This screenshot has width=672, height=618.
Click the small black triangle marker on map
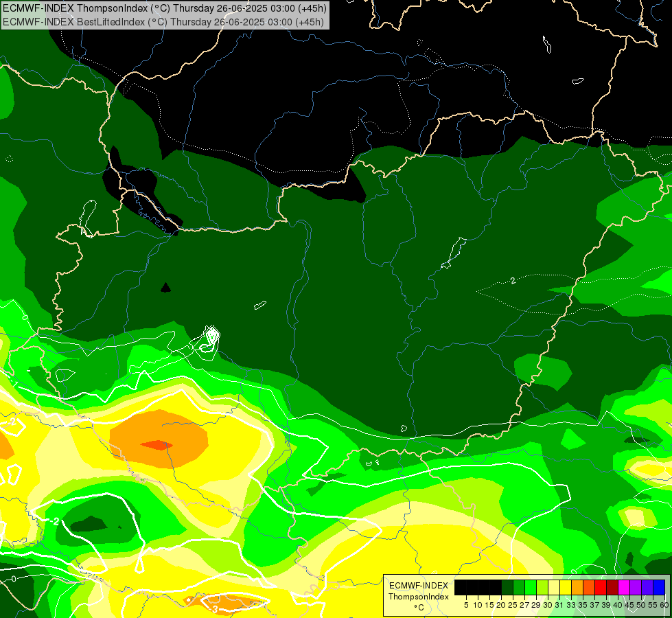(165, 287)
